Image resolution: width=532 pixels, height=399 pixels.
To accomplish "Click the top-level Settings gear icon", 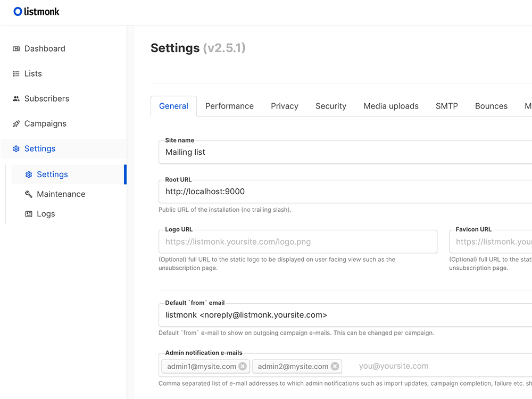I will (16, 148).
